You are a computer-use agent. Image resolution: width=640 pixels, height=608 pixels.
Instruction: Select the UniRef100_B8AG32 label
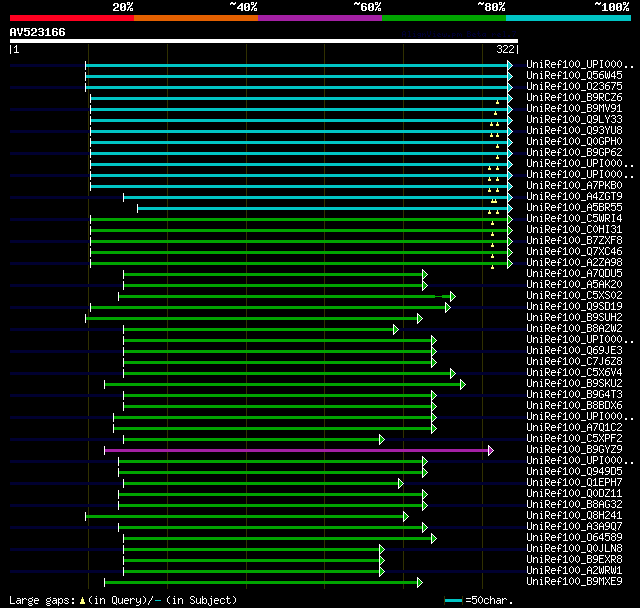(574, 505)
